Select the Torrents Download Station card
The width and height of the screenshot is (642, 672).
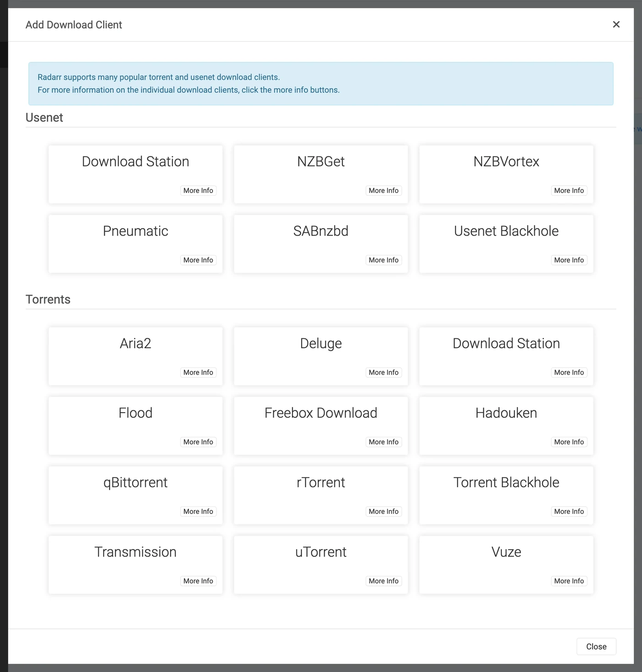click(506, 356)
